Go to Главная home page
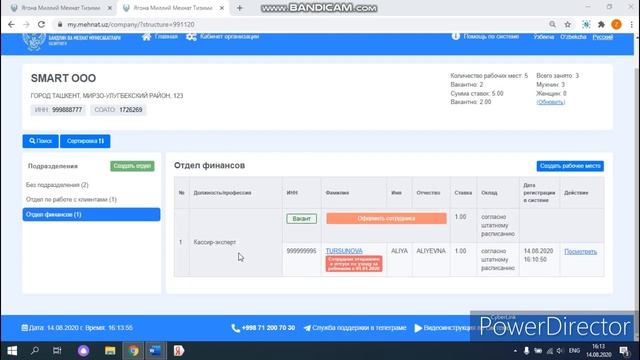This screenshot has height=360, width=640. [160, 37]
